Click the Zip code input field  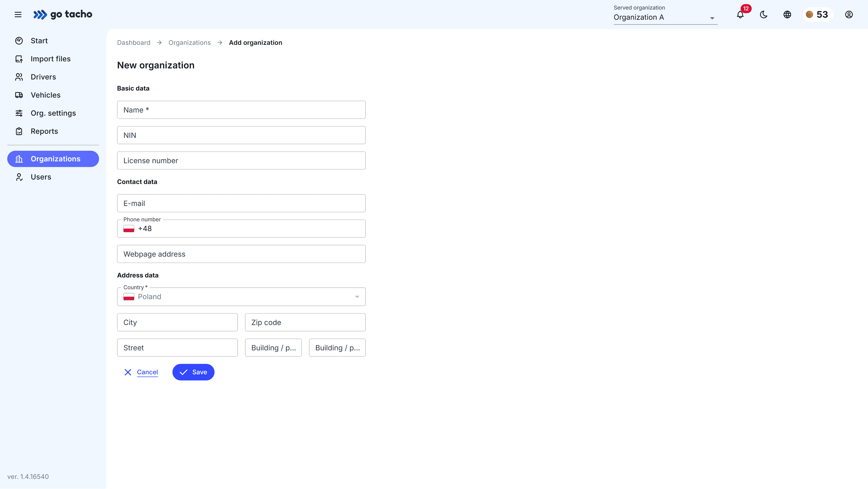(x=305, y=322)
